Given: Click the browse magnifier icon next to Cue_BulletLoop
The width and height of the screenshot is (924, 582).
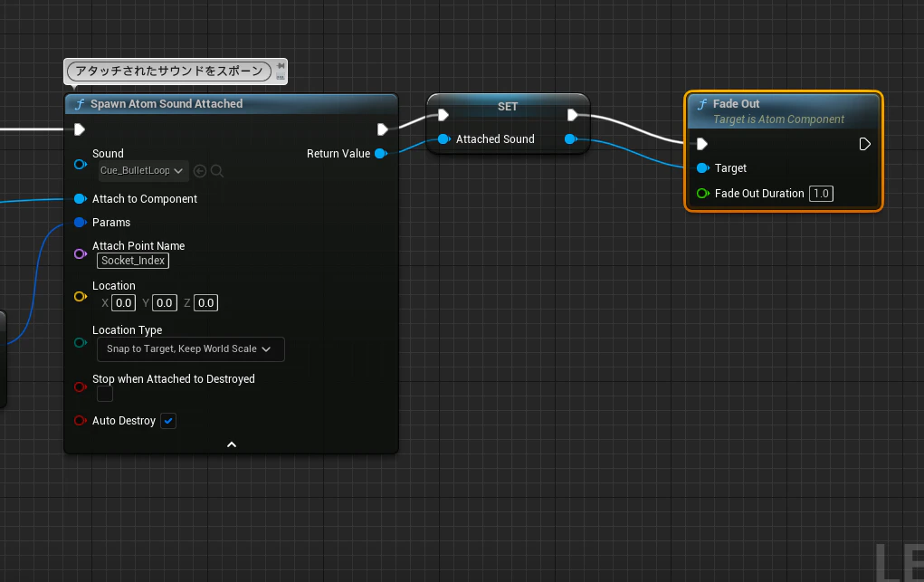Looking at the screenshot, I should pos(217,171).
